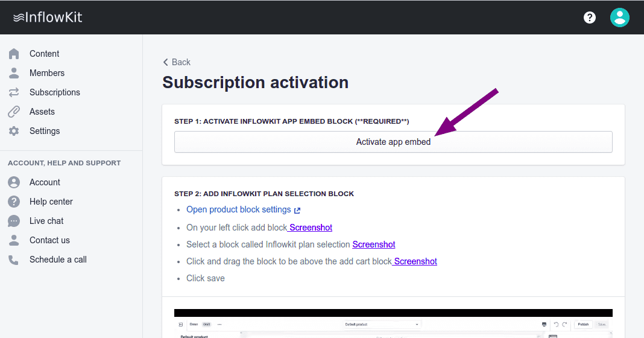The image size is (644, 338).
Task: Select Contact us in the sidebar
Action: pos(49,240)
